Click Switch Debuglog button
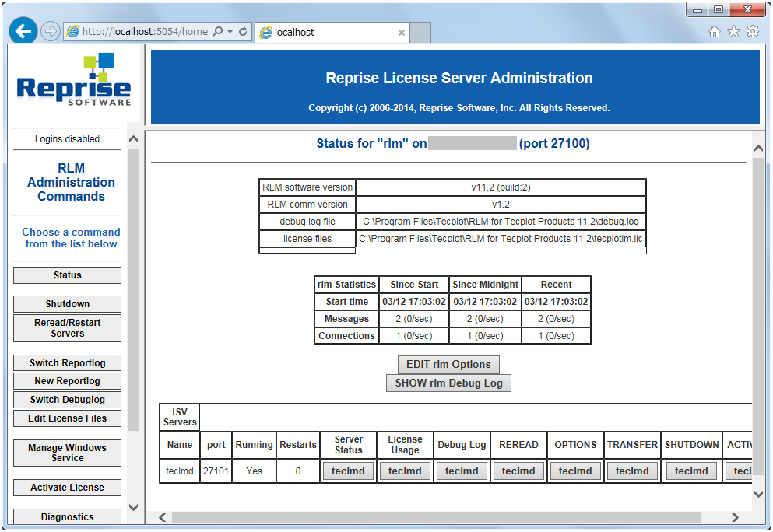The image size is (773, 532). (67, 400)
